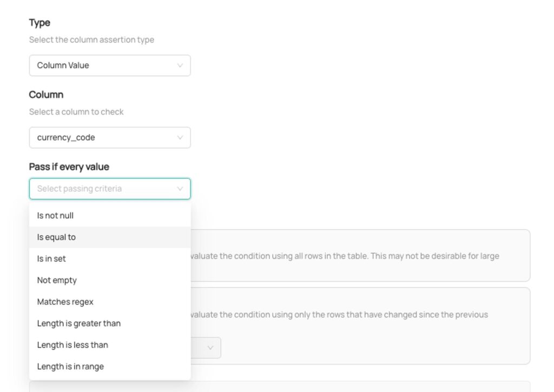
Task: Pick the 'Is in set' criteria
Action: pyautogui.click(x=51, y=259)
